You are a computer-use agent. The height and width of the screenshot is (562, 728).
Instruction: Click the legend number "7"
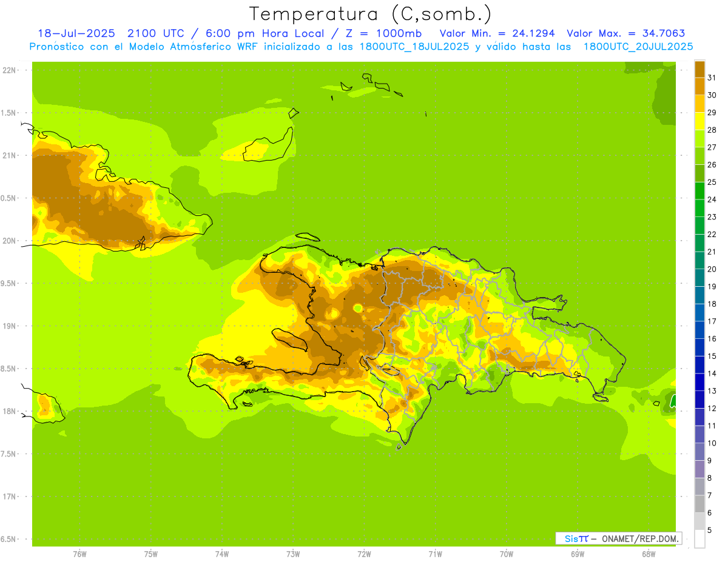coord(710,496)
